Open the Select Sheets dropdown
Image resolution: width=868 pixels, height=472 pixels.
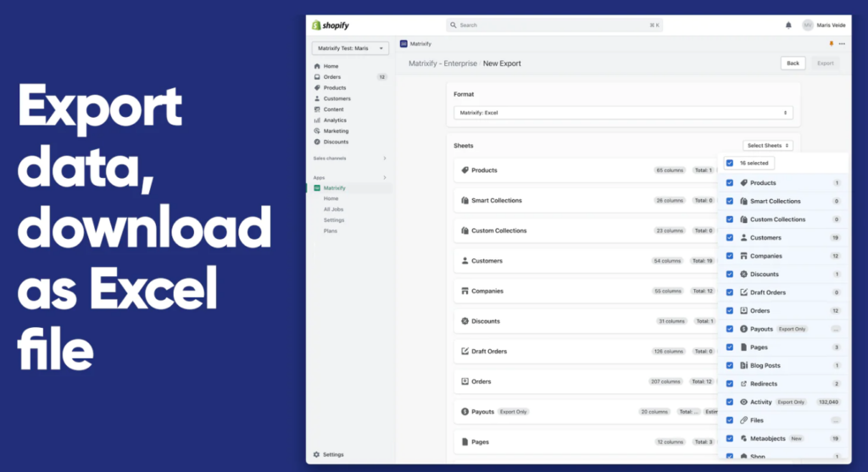pyautogui.click(x=767, y=146)
